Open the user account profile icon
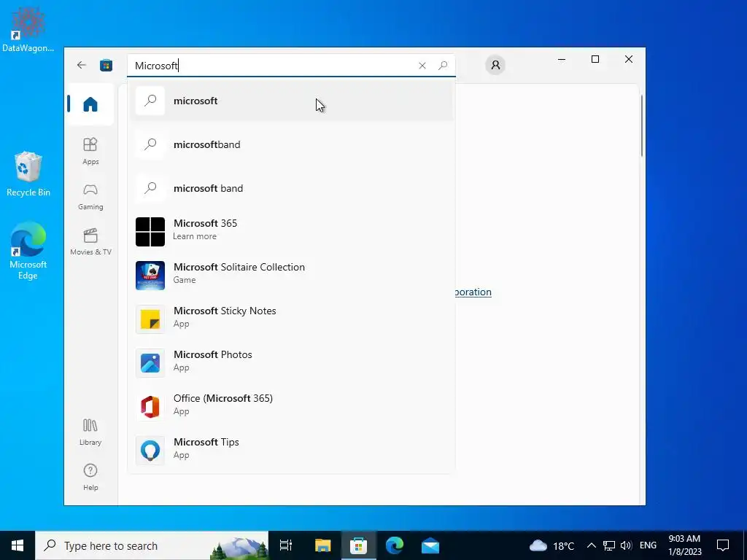747x560 pixels. coord(495,65)
